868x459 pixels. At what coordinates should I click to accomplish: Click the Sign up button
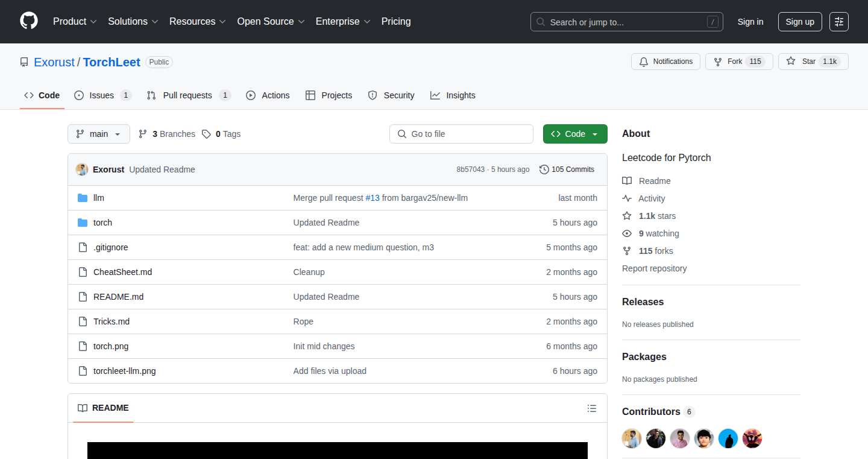[x=800, y=22]
